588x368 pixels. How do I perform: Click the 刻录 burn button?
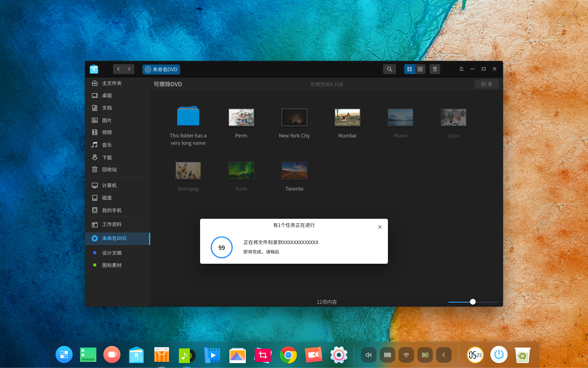[x=487, y=84]
